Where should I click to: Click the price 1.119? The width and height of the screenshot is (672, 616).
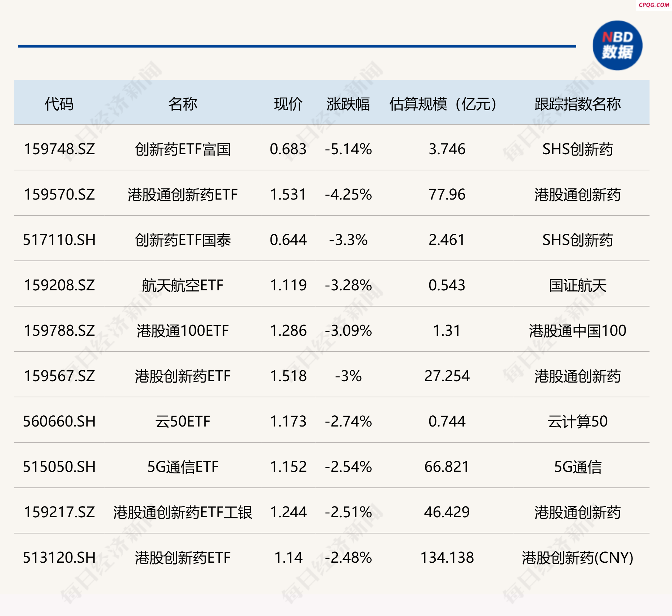point(288,285)
